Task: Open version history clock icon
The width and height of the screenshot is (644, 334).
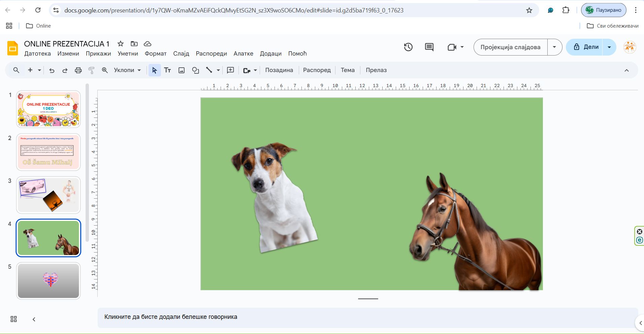Action: 408,47
